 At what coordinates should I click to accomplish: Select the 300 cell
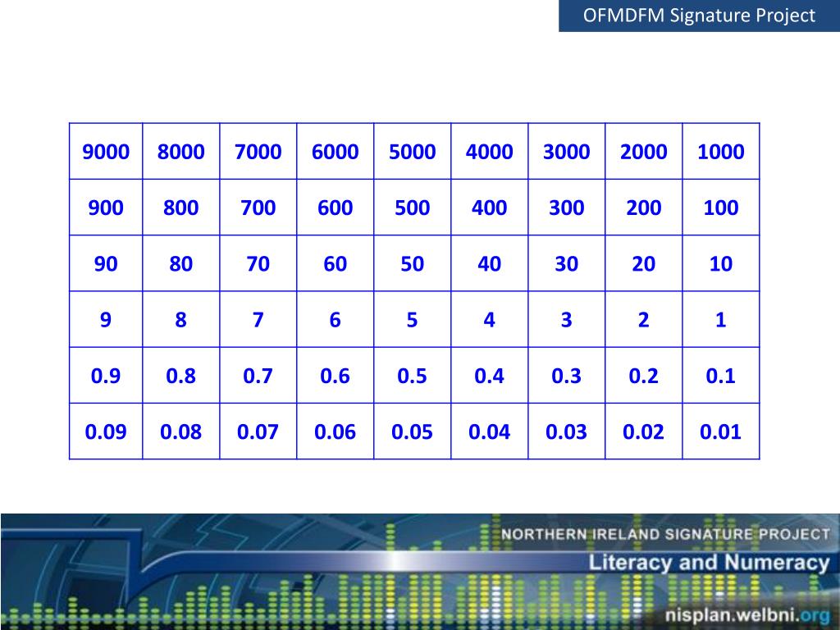coord(567,208)
